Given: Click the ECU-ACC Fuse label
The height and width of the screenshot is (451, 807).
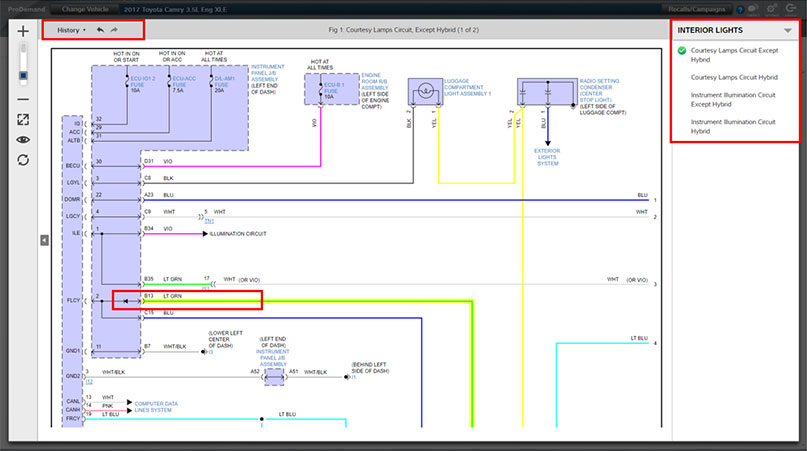Looking at the screenshot, I should tap(184, 81).
